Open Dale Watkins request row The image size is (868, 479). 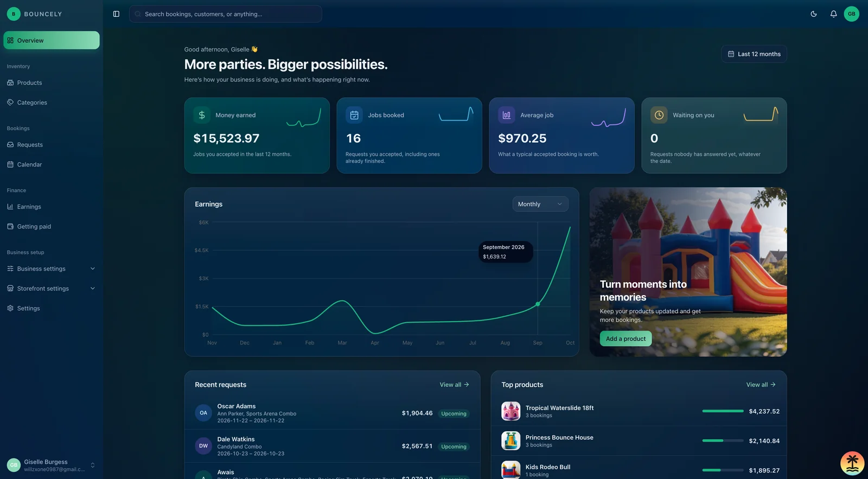(332, 446)
